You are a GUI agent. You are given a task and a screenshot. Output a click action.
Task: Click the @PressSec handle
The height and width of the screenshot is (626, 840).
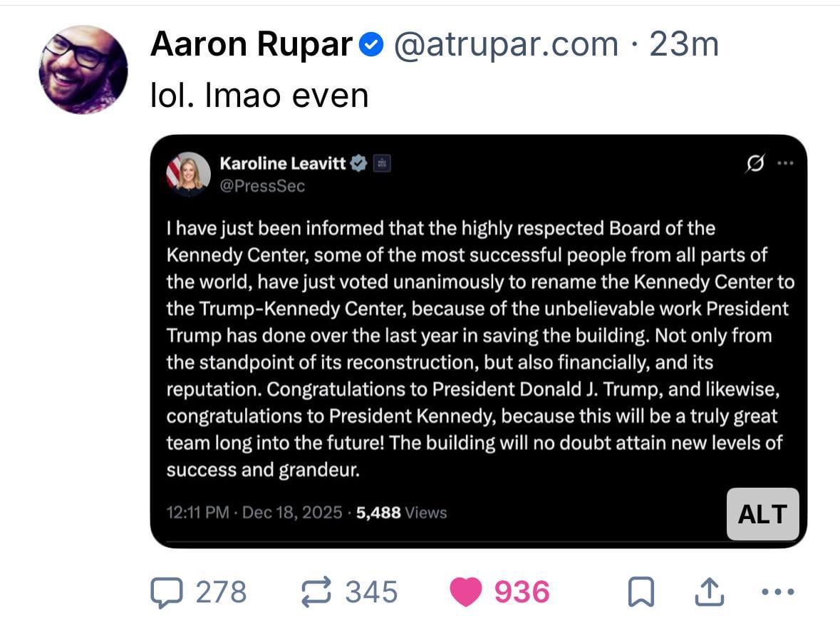262,186
